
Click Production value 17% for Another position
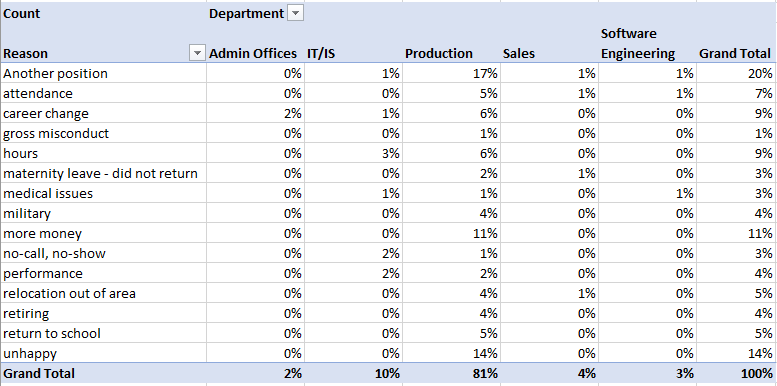[x=451, y=73]
